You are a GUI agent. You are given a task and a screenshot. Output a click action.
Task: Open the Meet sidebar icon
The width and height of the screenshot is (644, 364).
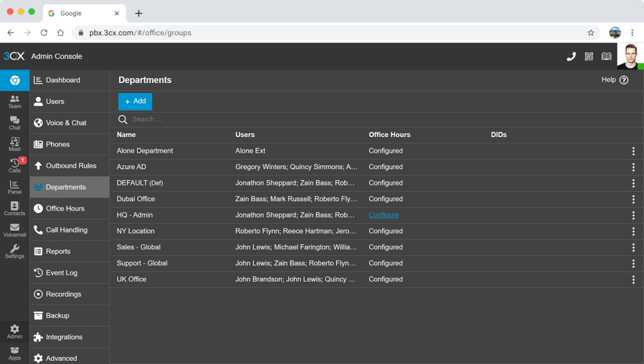click(x=14, y=144)
